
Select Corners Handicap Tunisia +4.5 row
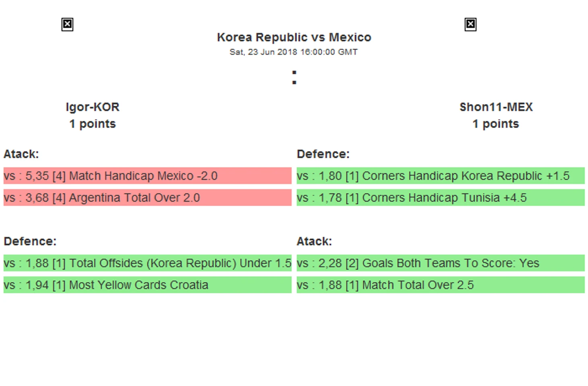coord(441,198)
